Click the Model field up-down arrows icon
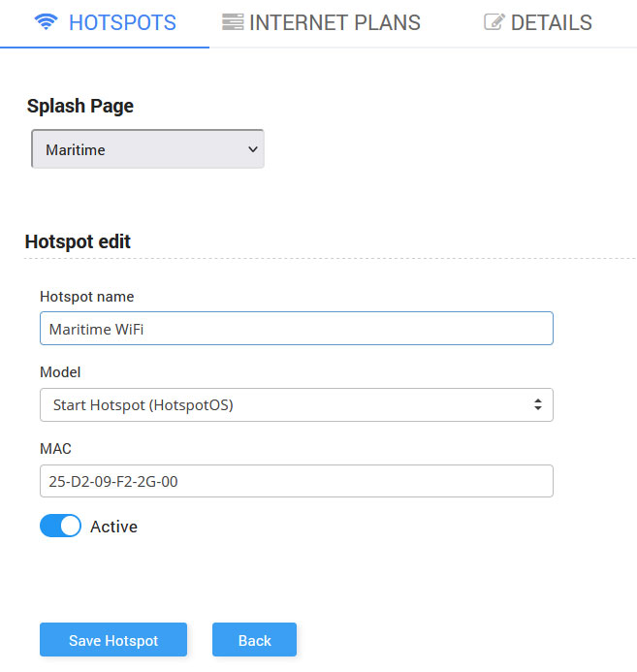637x672 pixels. tap(537, 404)
